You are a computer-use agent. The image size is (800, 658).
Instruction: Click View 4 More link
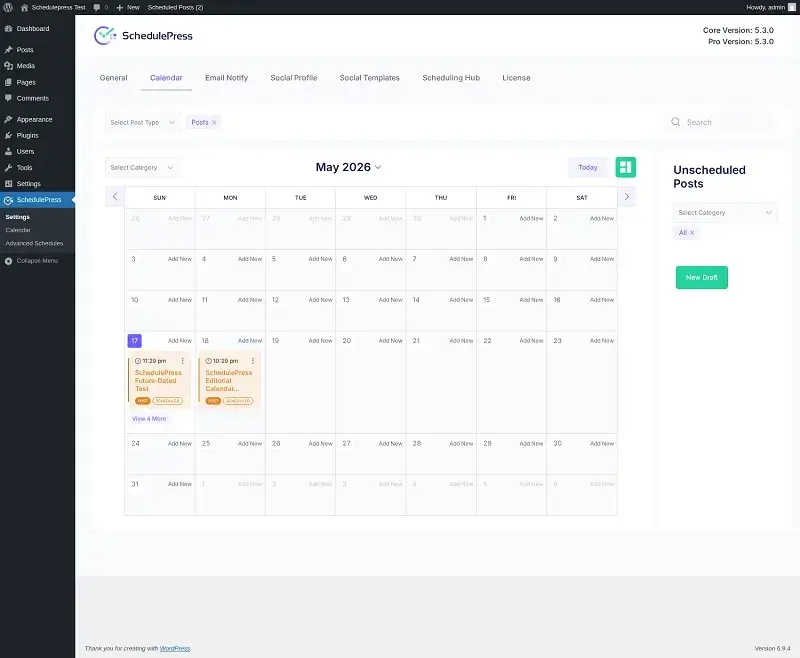point(149,419)
